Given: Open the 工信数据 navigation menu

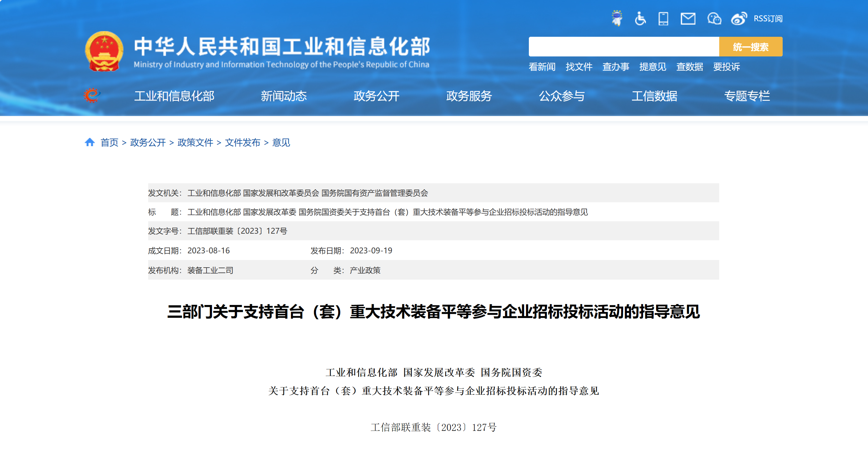Looking at the screenshot, I should click(x=654, y=96).
